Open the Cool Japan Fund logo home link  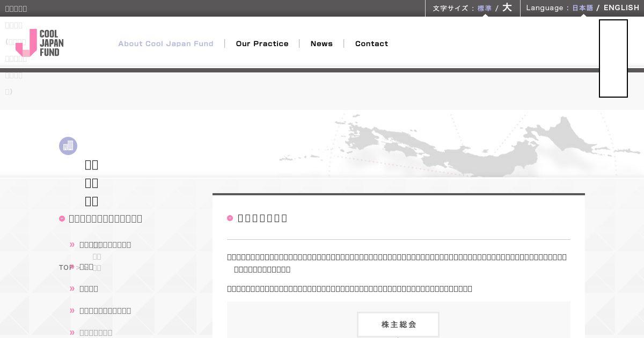coord(40,43)
